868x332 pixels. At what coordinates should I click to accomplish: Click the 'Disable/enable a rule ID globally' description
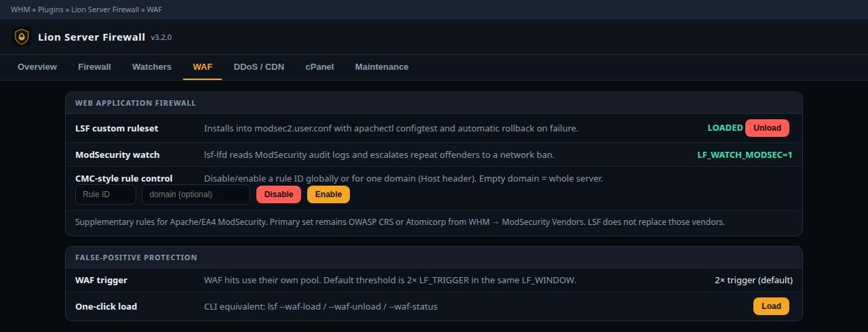pyautogui.click(x=403, y=179)
